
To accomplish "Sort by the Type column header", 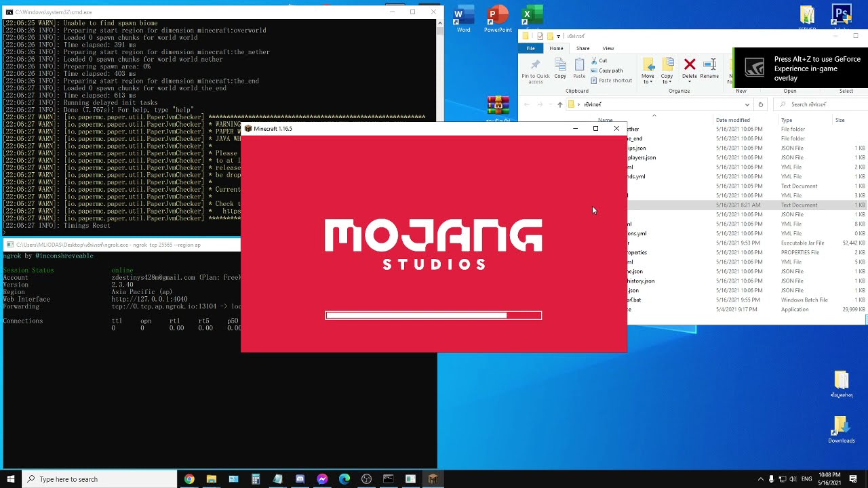I will point(787,120).
